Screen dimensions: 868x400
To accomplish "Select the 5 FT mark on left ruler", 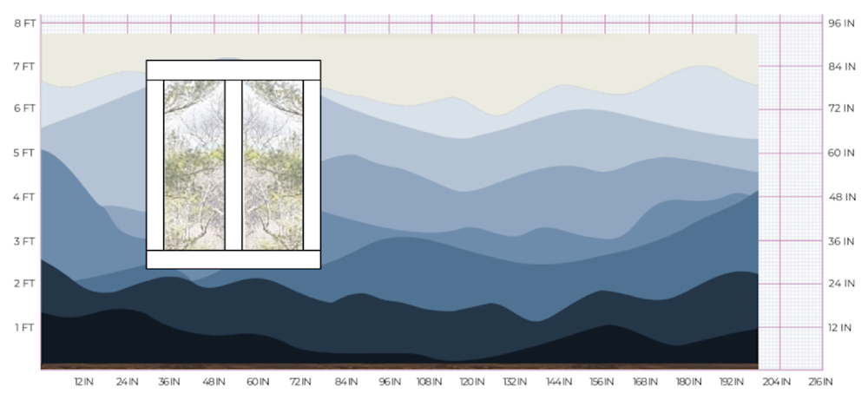I will click(x=24, y=153).
